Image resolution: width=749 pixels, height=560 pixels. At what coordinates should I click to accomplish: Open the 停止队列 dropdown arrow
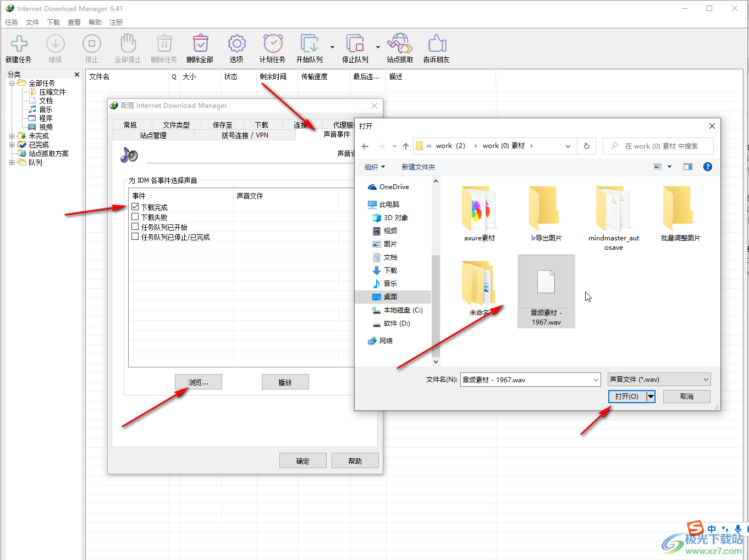click(x=378, y=47)
